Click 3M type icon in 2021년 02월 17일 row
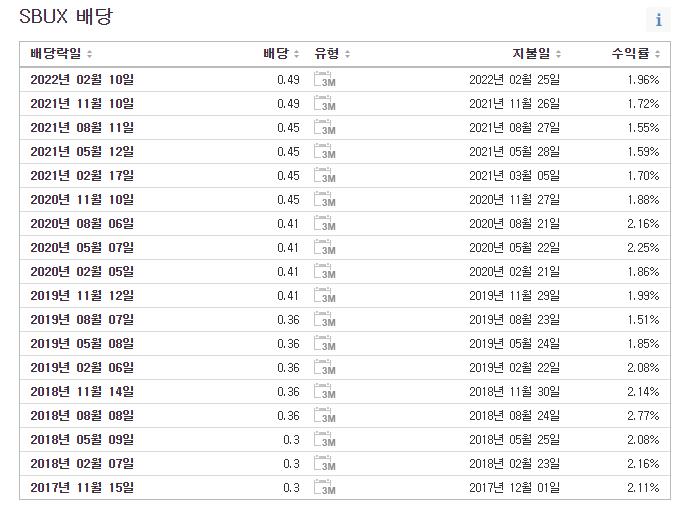 (325, 175)
